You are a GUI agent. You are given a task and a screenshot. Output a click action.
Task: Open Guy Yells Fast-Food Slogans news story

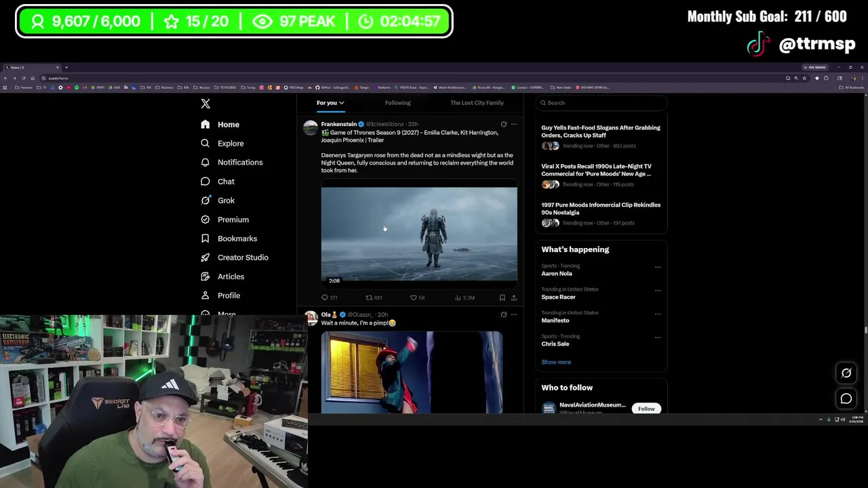[x=601, y=136]
